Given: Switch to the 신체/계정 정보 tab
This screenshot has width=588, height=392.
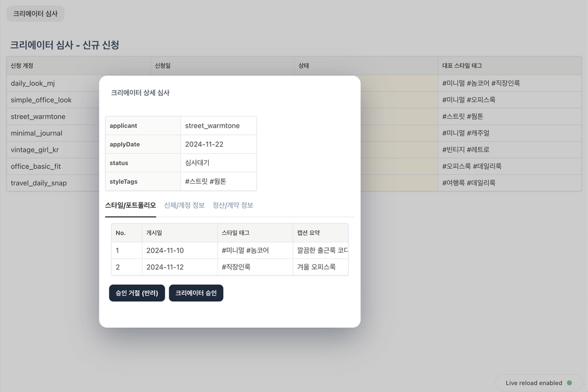Looking at the screenshot, I should 184,205.
